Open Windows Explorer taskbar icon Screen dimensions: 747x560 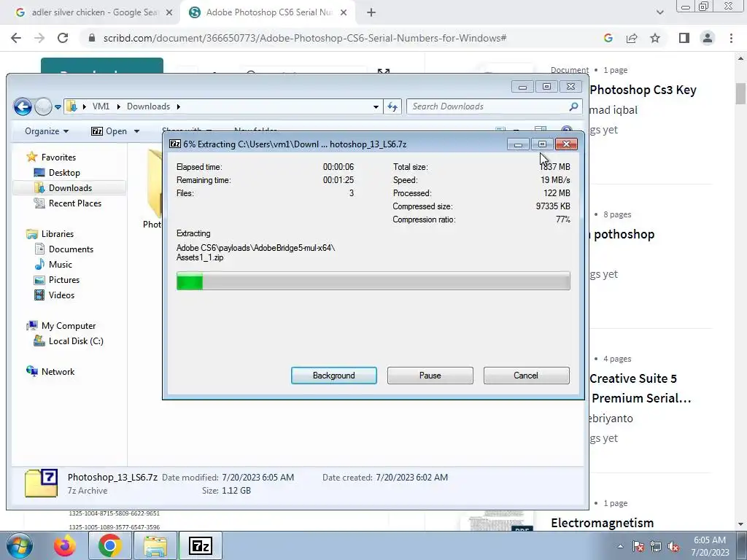click(x=155, y=545)
